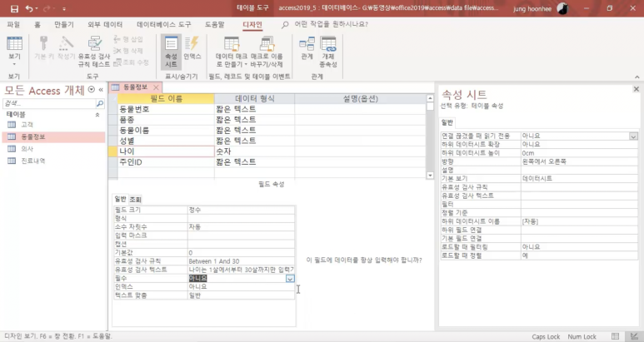This screenshot has width=644, height=342.
Task: Click the 방향 property value
Action: coord(579,161)
